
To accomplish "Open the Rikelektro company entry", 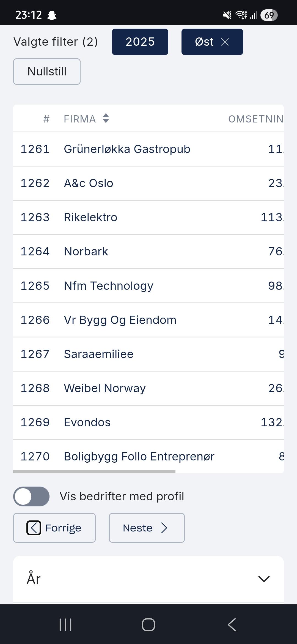I will click(90, 217).
